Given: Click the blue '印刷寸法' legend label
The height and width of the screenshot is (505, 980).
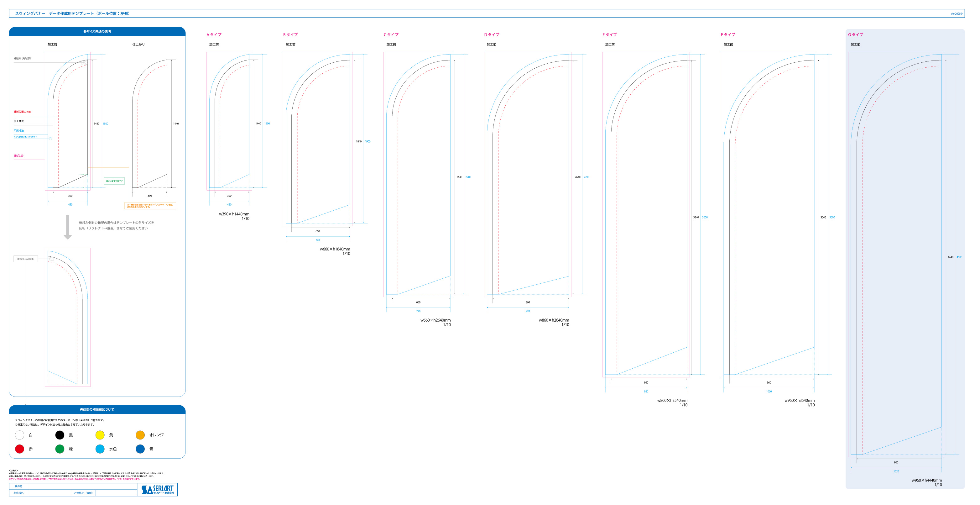Looking at the screenshot, I should 19,130.
